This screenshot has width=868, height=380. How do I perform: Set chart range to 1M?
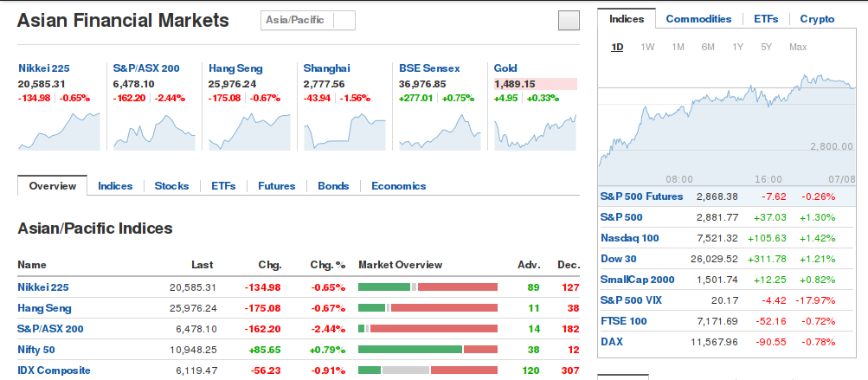(x=678, y=47)
